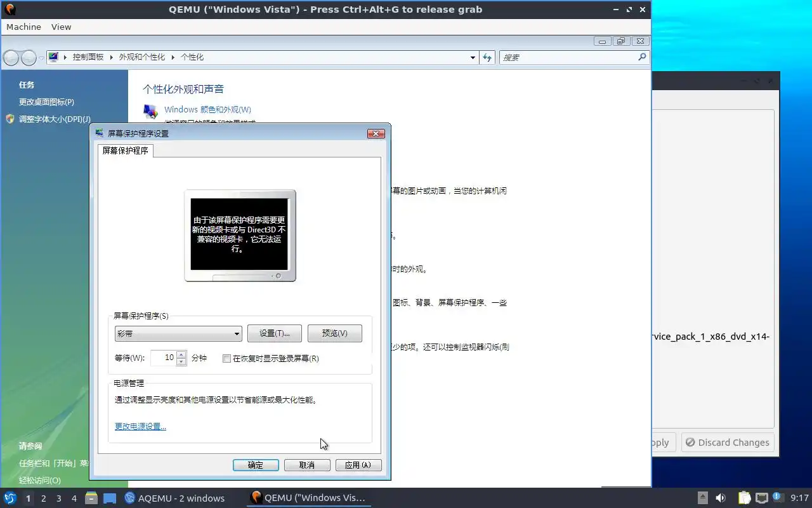
Task: Open the start menu icon on taskbar
Action: [x=10, y=498]
